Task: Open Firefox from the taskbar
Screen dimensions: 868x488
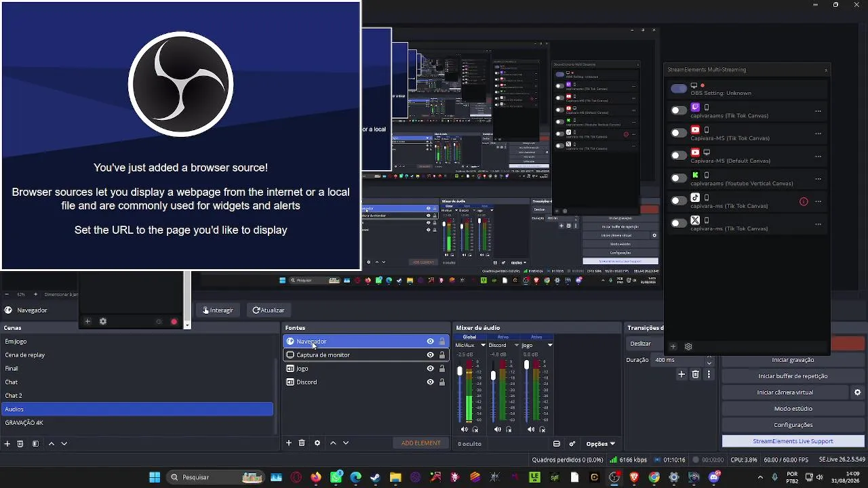Action: pyautogui.click(x=316, y=477)
